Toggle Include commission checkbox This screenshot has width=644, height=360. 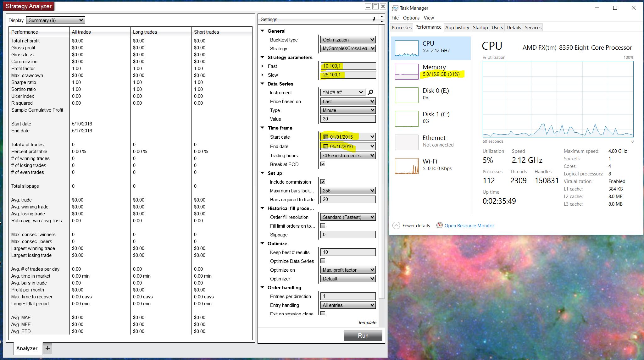pos(323,182)
